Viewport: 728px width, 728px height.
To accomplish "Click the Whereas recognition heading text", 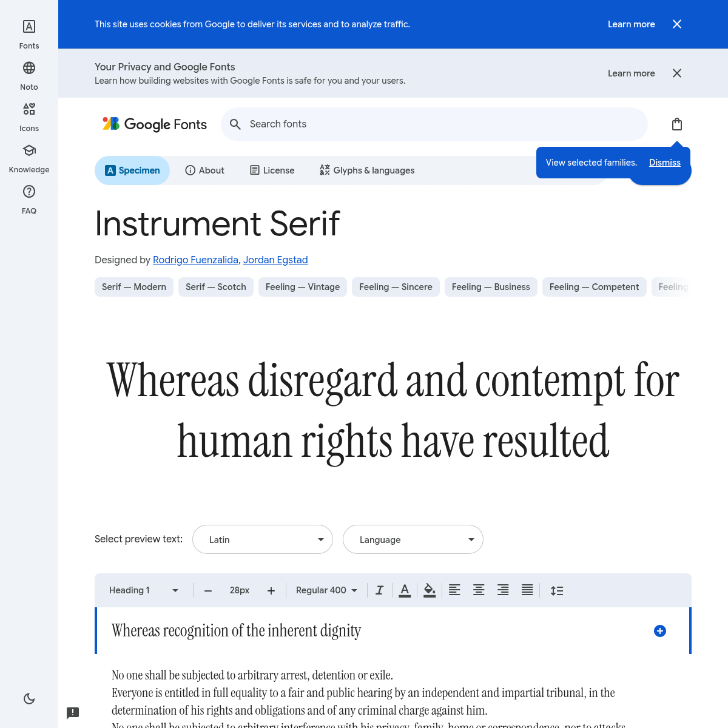I will 236,631.
